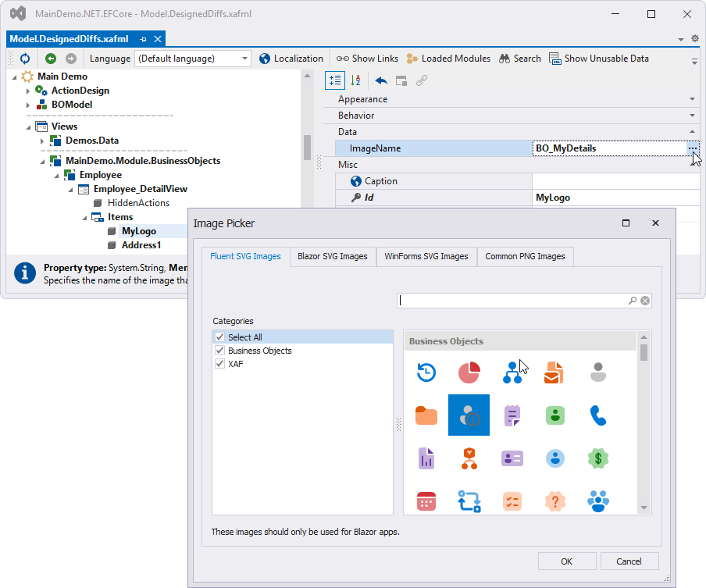The image size is (706, 588).
Task: Select the phone handset image icon
Action: [x=598, y=415]
